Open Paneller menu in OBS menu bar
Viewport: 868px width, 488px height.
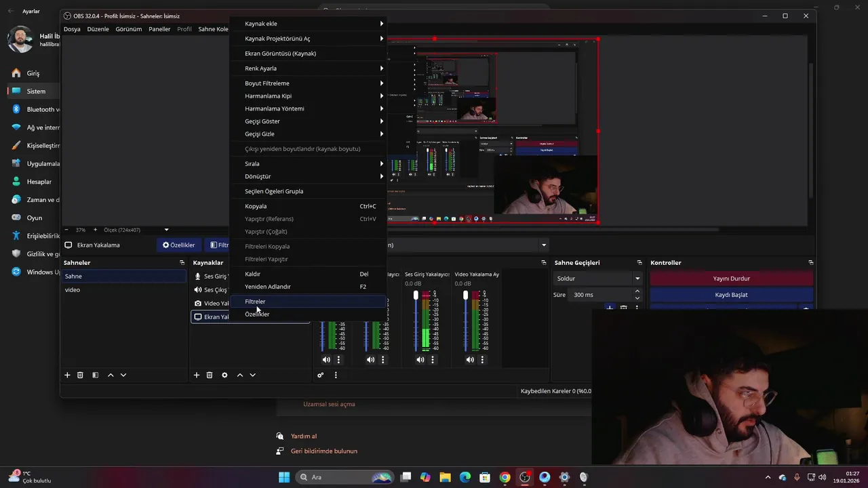point(159,29)
